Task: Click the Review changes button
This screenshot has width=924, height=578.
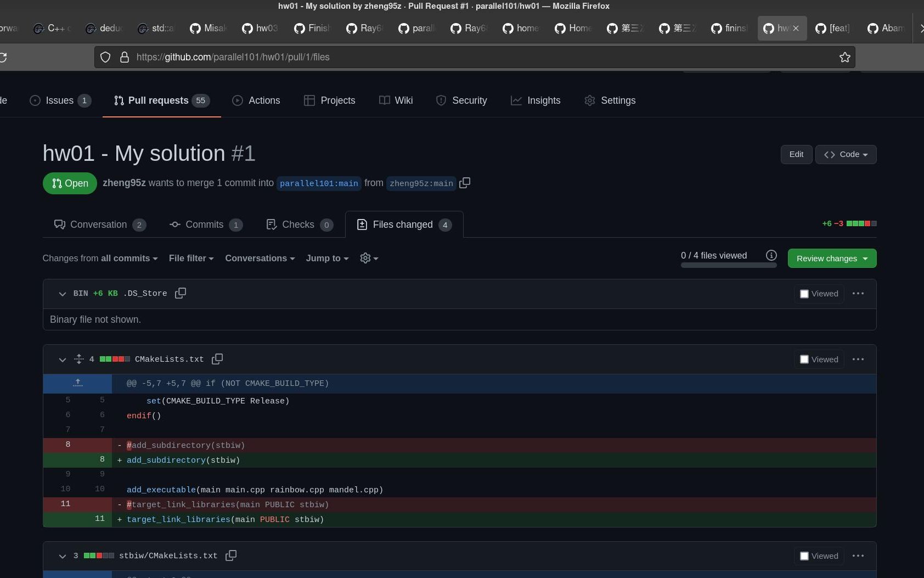Action: 831,258
